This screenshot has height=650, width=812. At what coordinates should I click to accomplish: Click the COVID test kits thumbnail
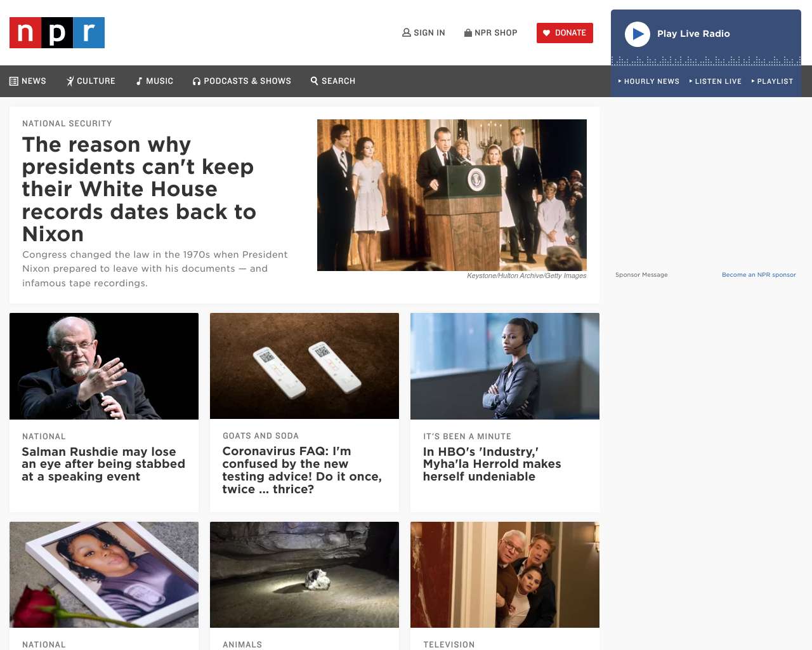pyautogui.click(x=304, y=366)
